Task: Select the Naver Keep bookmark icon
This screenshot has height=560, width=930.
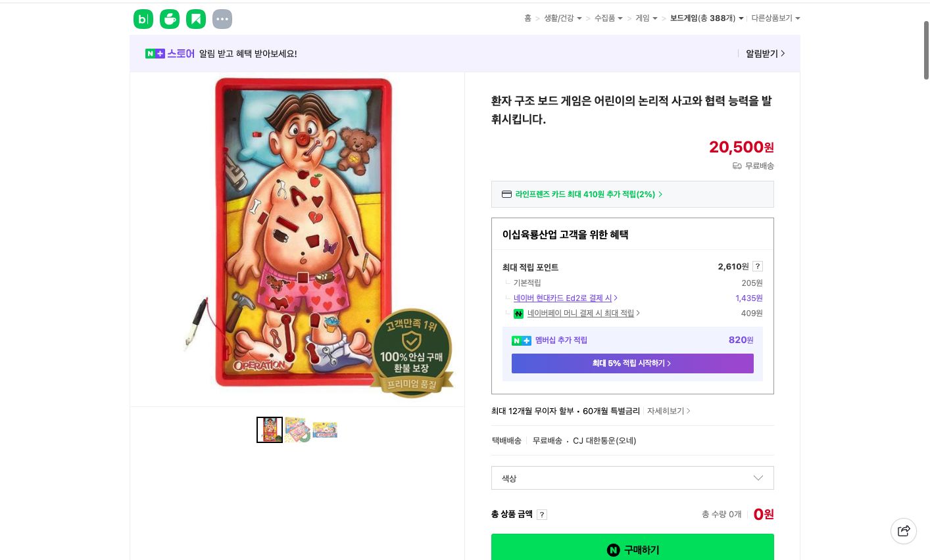Action: click(x=196, y=19)
